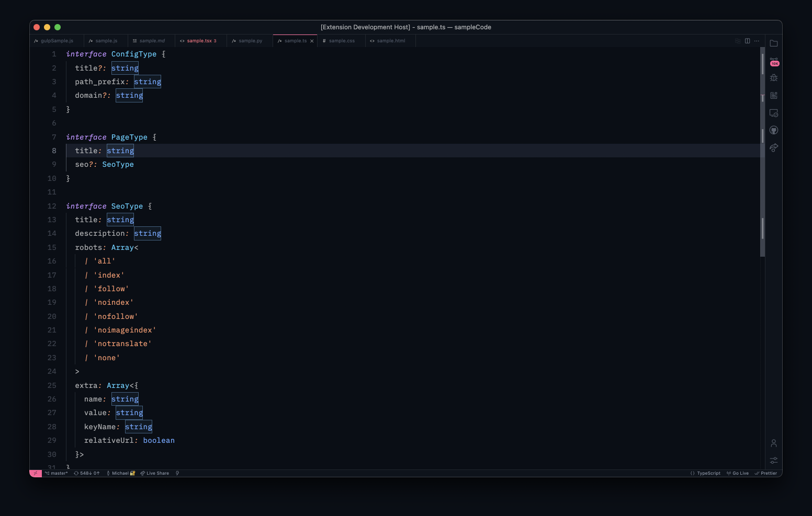Open the Manage settings sliders icon
Screen dimensions: 812x516
click(x=774, y=461)
